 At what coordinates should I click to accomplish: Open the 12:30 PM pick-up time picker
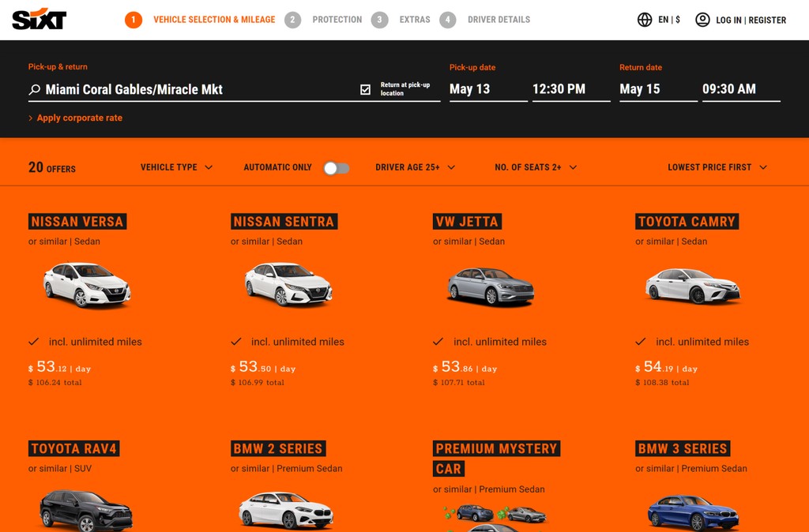571,89
